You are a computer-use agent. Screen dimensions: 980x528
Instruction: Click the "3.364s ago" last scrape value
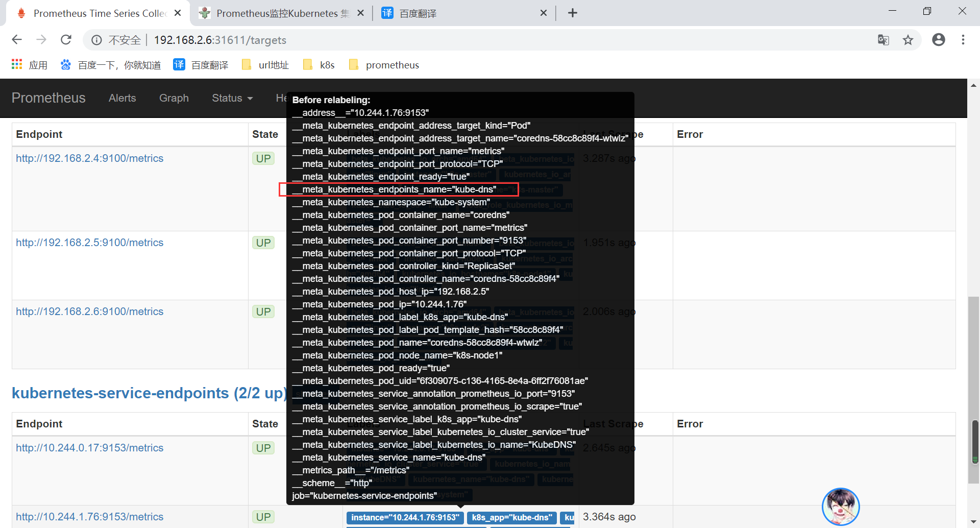coord(609,517)
